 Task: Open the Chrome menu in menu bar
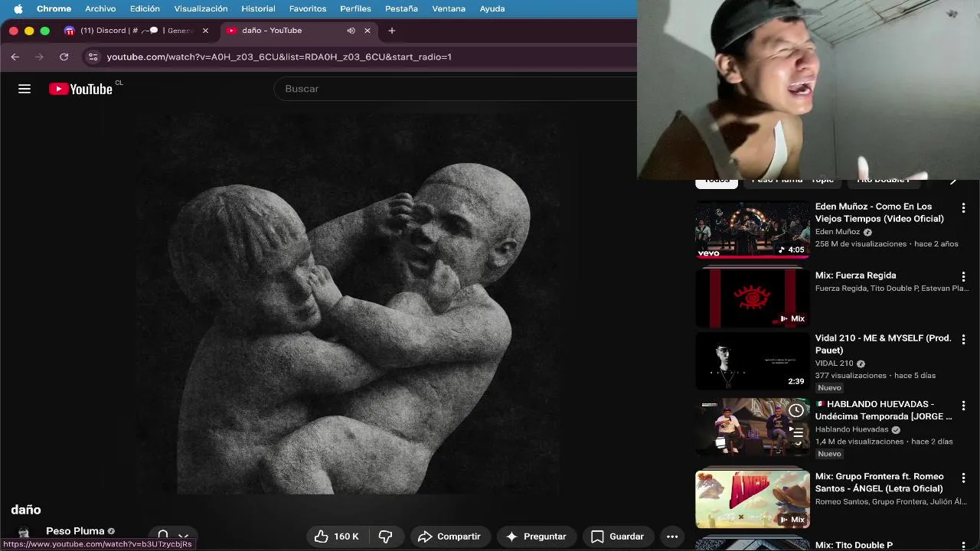coord(54,8)
